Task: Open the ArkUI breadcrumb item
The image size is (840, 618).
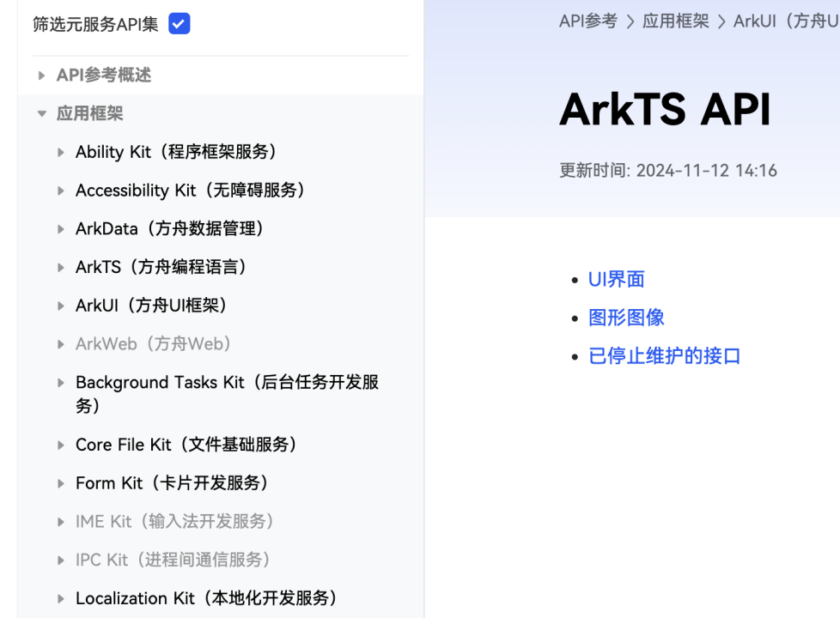Action: tap(787, 21)
